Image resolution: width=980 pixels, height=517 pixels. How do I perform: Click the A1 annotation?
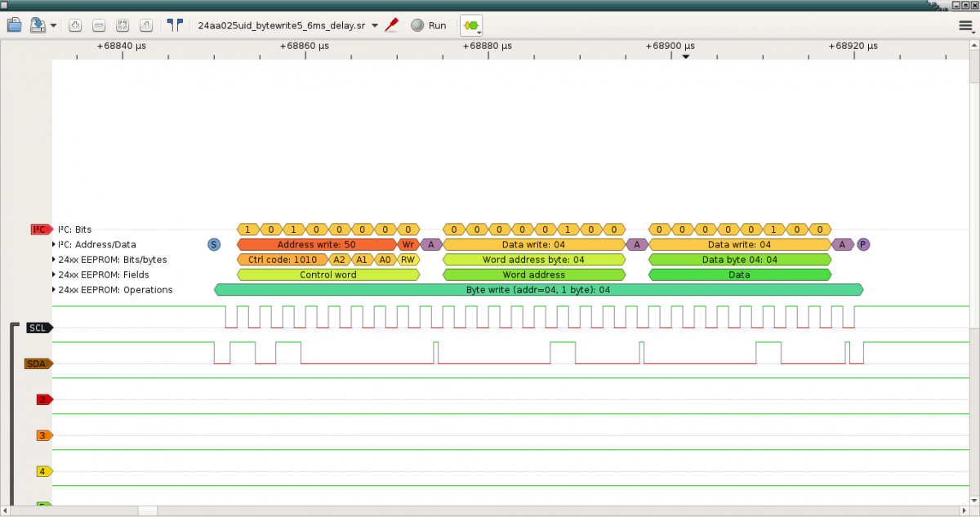(x=363, y=260)
